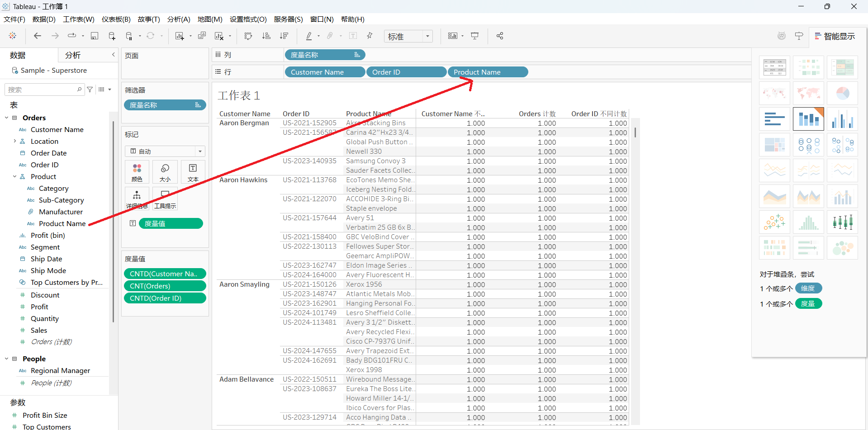Click the CNT(Orders) measure value pill
868x430 pixels.
[165, 286]
